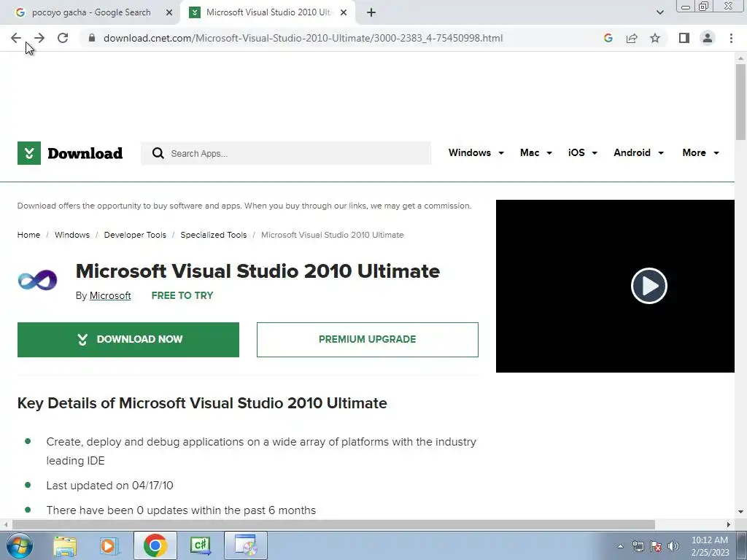Click the address bar URL
This screenshot has height=560, width=747.
pos(303,38)
